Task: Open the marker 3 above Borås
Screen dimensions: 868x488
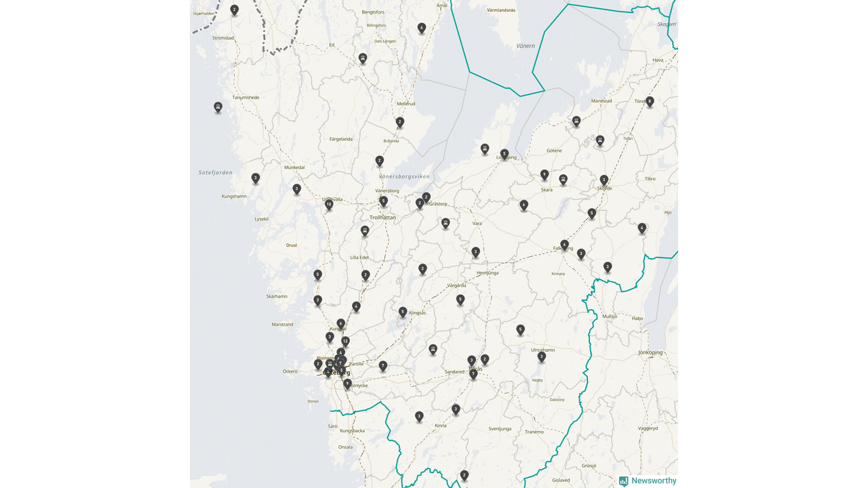Action: coord(472,361)
